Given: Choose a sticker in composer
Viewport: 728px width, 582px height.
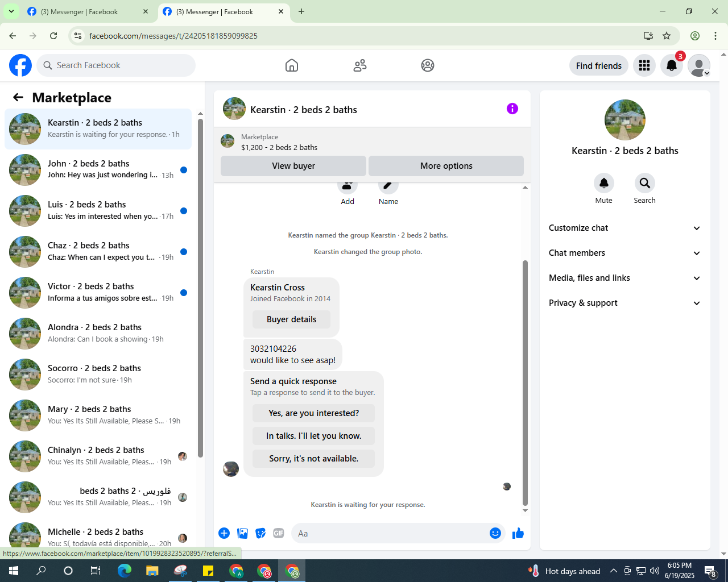Looking at the screenshot, I should click(261, 533).
